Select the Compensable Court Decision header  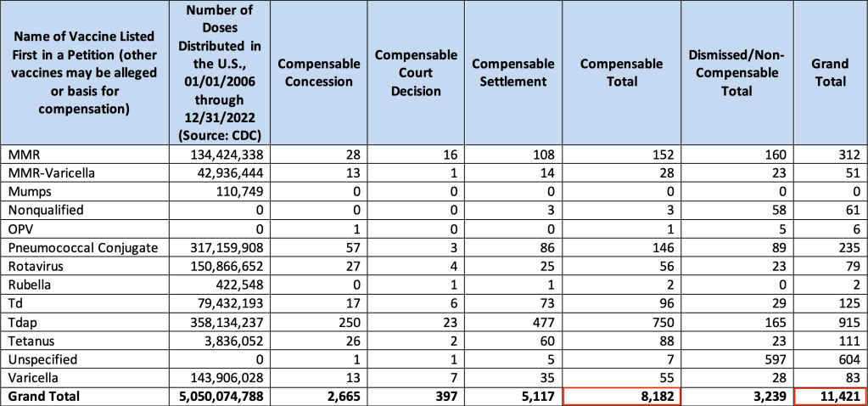pos(416,73)
